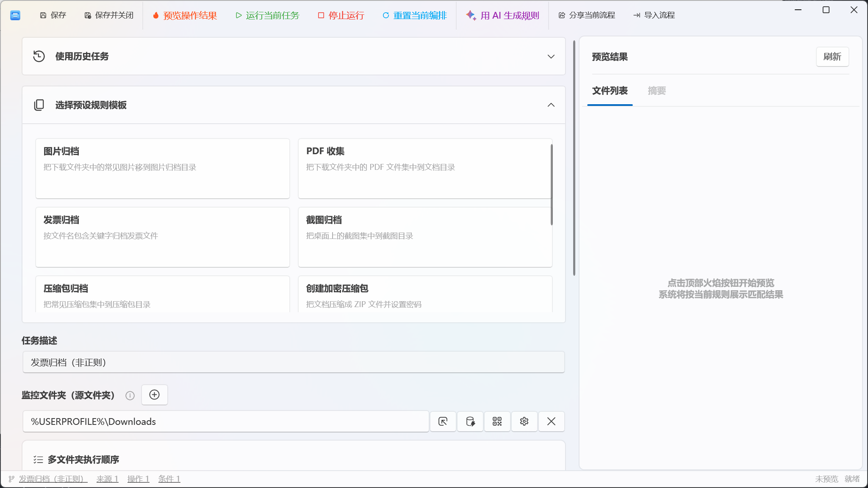Click the 操作 1 status bar link
This screenshot has width=868, height=488.
coord(138,479)
